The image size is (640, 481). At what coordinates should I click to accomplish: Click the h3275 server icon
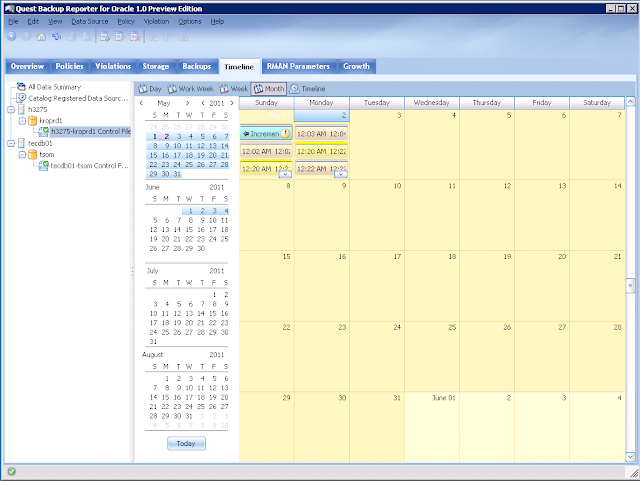(x=21, y=109)
